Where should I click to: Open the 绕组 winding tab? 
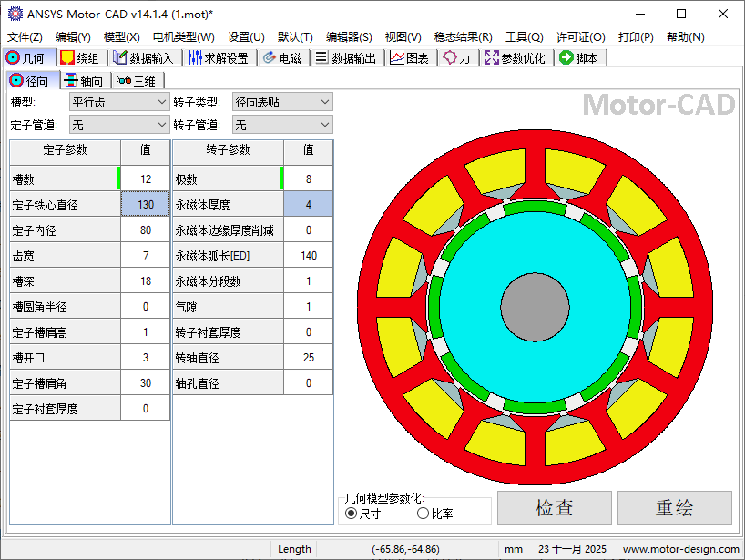(82, 58)
